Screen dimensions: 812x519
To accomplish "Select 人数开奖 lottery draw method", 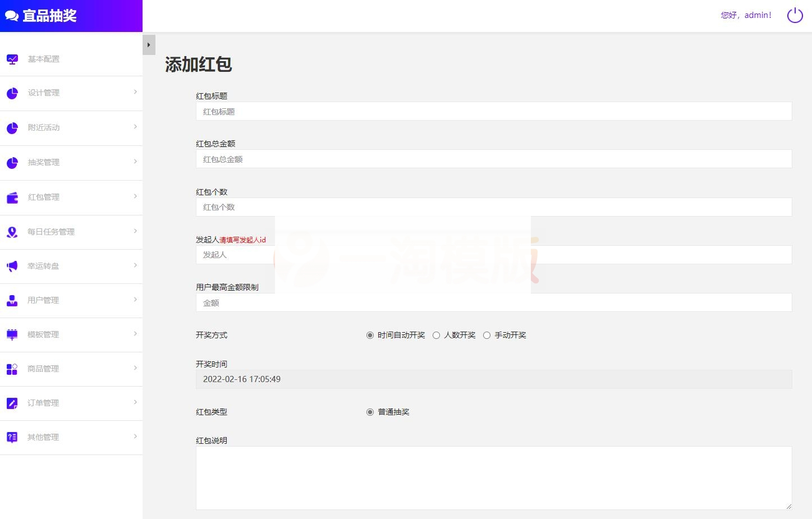I will [436, 335].
